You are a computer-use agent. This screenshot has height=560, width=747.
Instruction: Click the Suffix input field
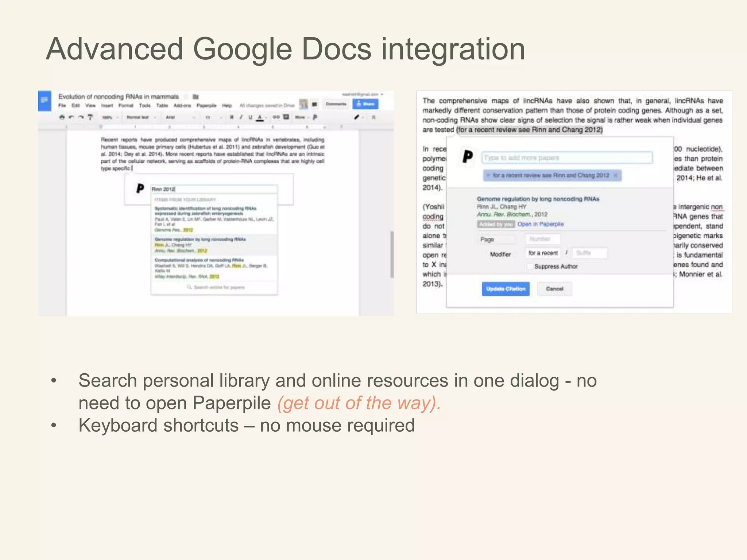589,253
